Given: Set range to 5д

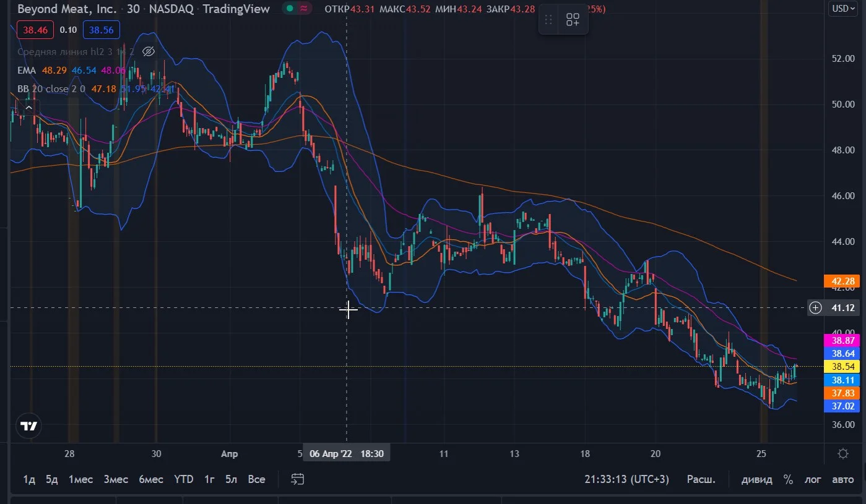Looking at the screenshot, I should (52, 479).
